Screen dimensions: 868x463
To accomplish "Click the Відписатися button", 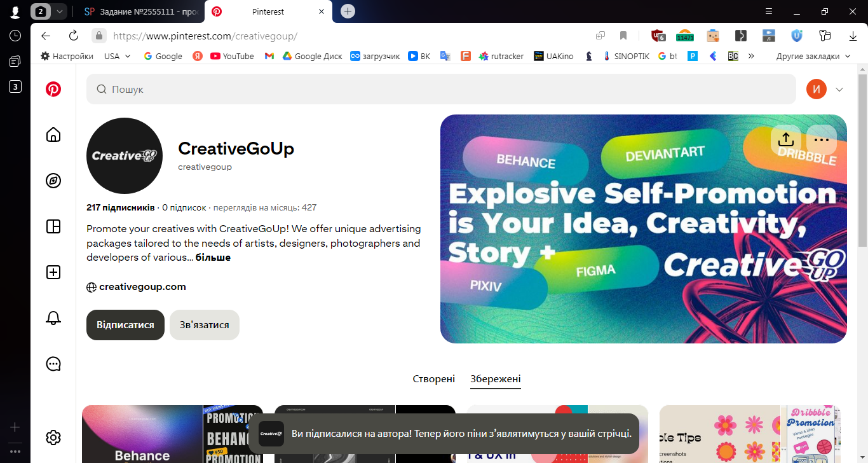I will click(x=125, y=325).
